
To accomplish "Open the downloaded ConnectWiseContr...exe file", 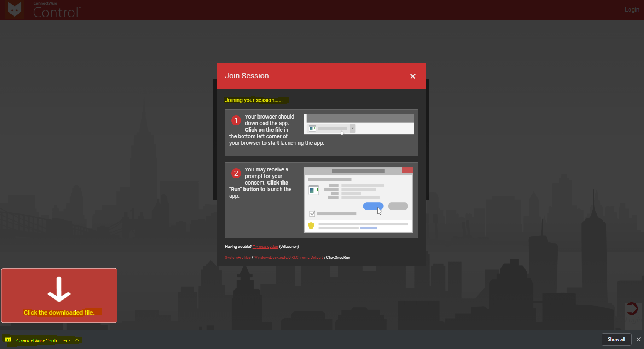I will (43, 341).
